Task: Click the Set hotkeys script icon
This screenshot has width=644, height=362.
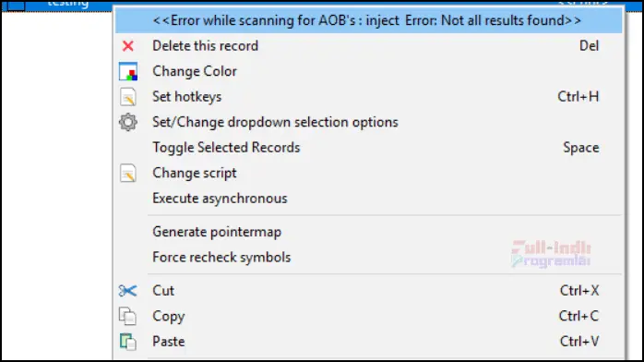Action: pos(128,97)
